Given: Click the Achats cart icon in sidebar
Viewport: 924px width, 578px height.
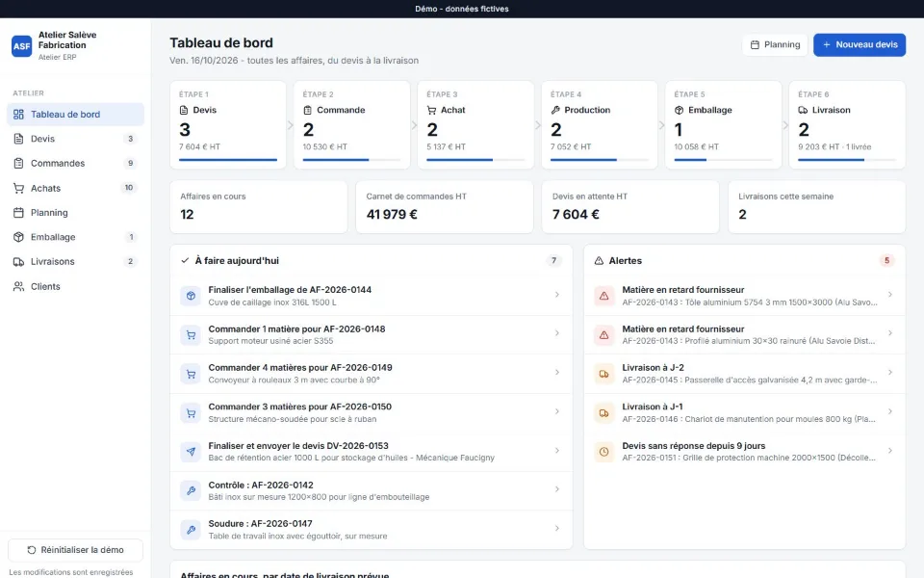Looking at the screenshot, I should [x=19, y=188].
